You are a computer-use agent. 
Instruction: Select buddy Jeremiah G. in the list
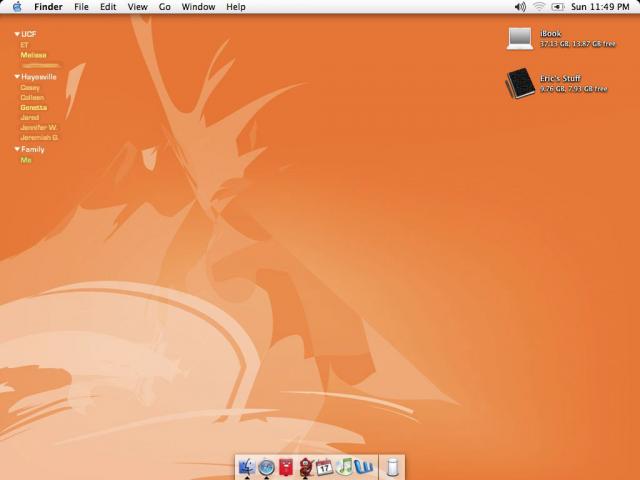pyautogui.click(x=40, y=138)
